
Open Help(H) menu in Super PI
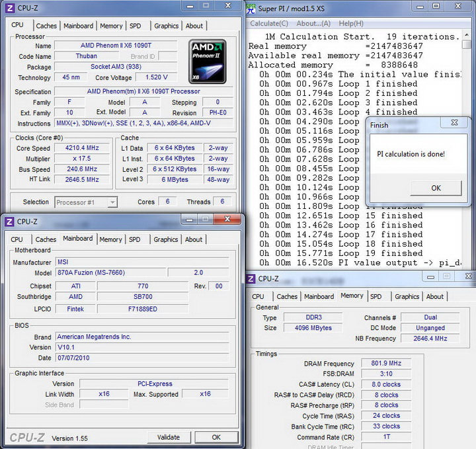pos(351,24)
